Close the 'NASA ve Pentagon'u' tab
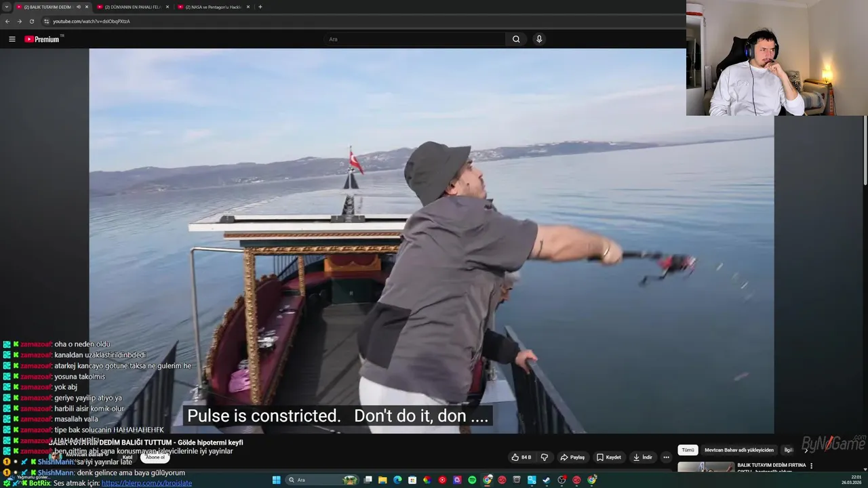The image size is (868, 488). 248,7
